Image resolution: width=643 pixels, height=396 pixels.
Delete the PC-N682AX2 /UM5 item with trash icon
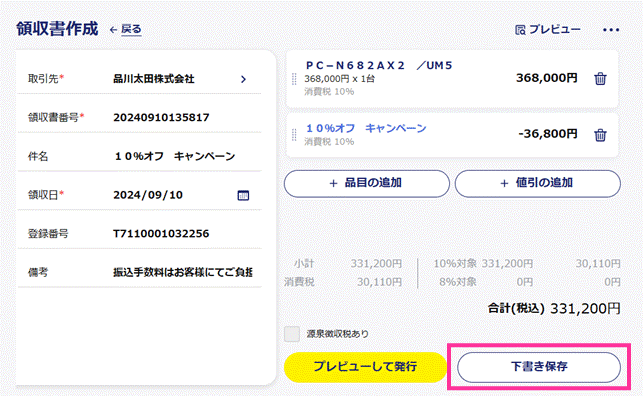click(x=600, y=79)
